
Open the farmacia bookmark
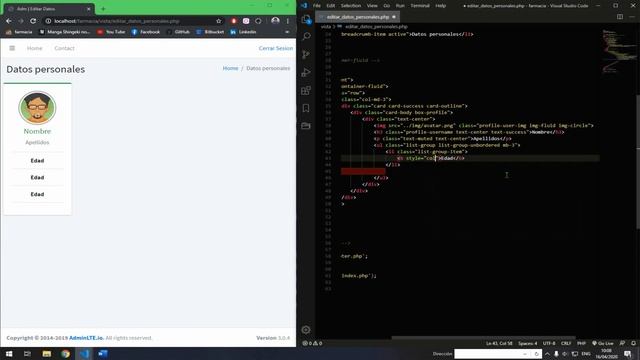[19, 32]
